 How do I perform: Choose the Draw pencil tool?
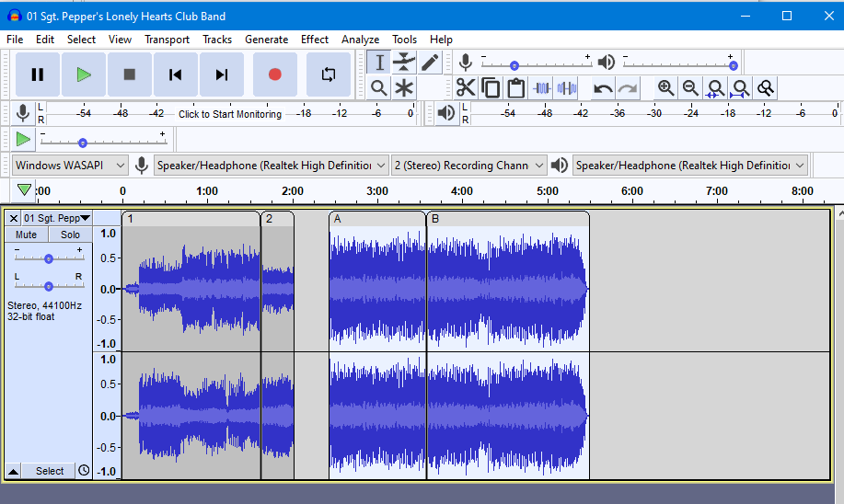click(429, 63)
